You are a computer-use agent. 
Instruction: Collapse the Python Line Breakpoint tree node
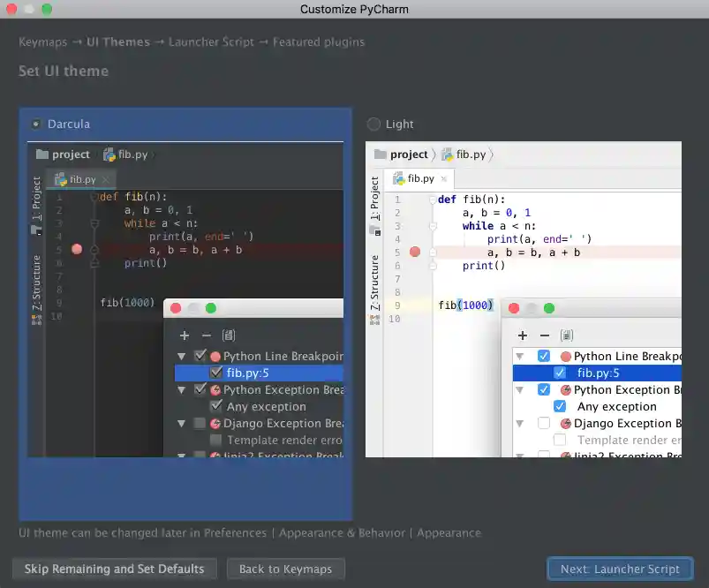pyautogui.click(x=182, y=356)
